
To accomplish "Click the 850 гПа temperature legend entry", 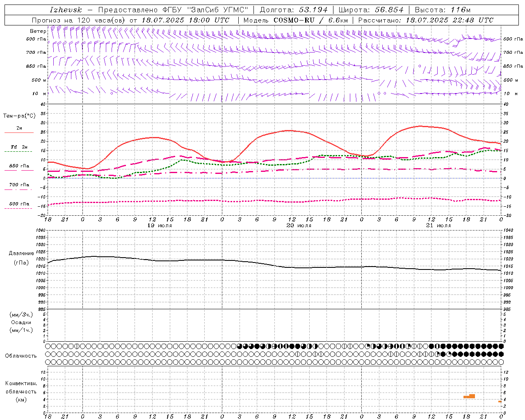I will [19, 166].
